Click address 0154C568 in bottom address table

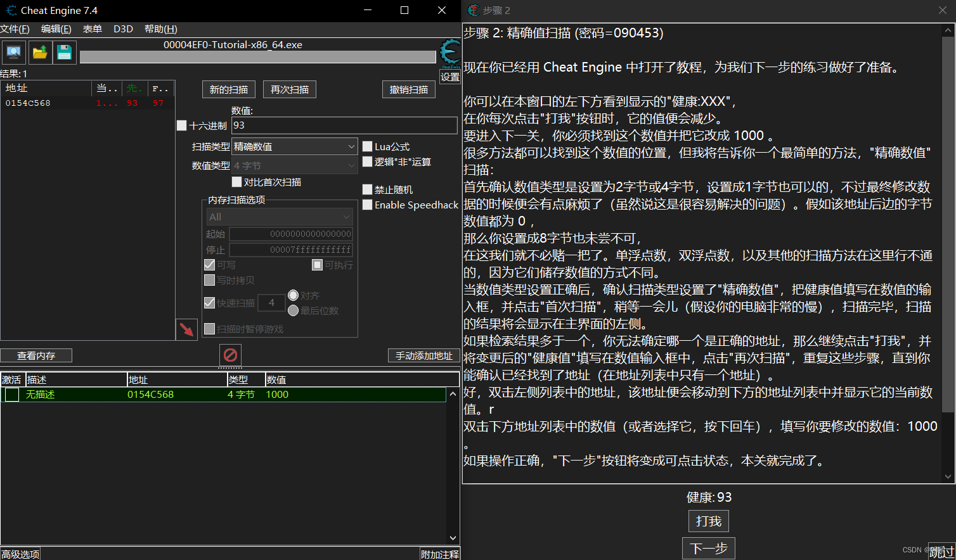coord(150,395)
